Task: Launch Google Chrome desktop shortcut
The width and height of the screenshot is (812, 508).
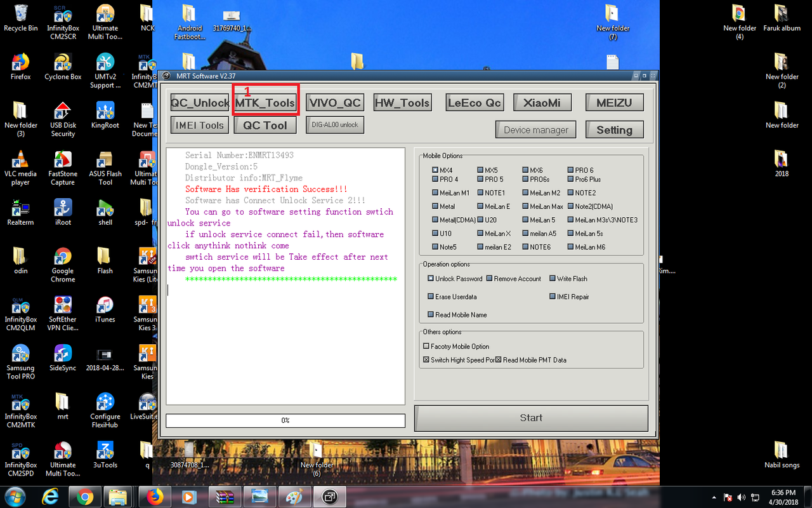Action: pos(63,265)
